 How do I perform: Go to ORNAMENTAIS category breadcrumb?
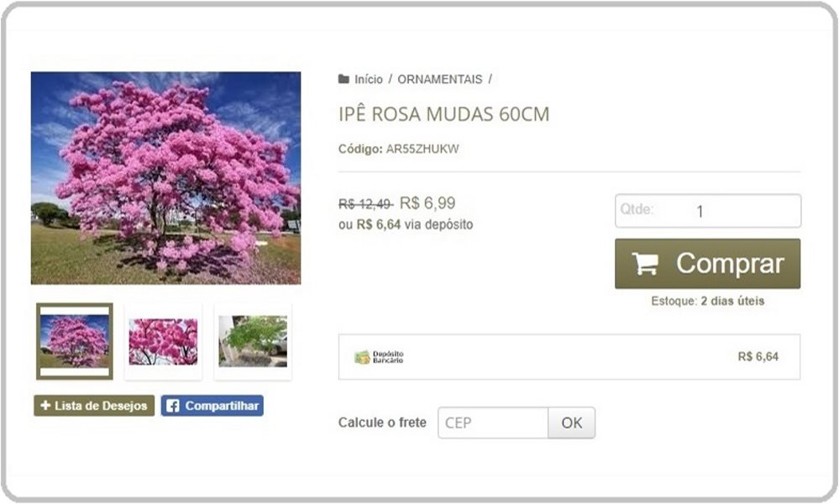440,79
